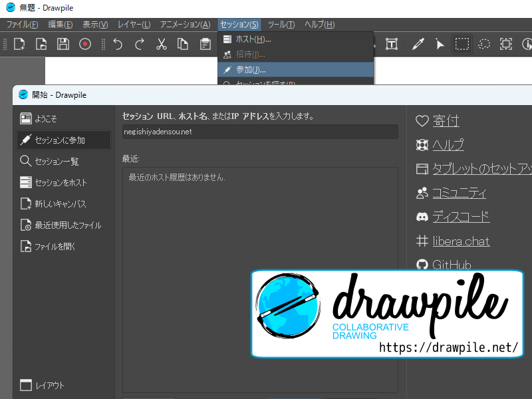Image resolution: width=532 pixels, height=399 pixels.
Task: Click the heart icon beside 寄付
Action: pos(422,121)
